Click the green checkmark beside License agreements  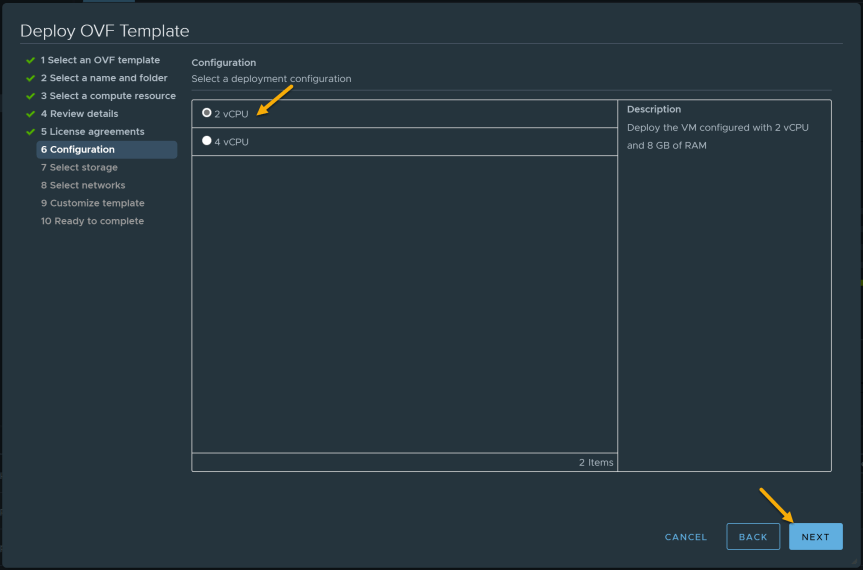click(x=30, y=132)
